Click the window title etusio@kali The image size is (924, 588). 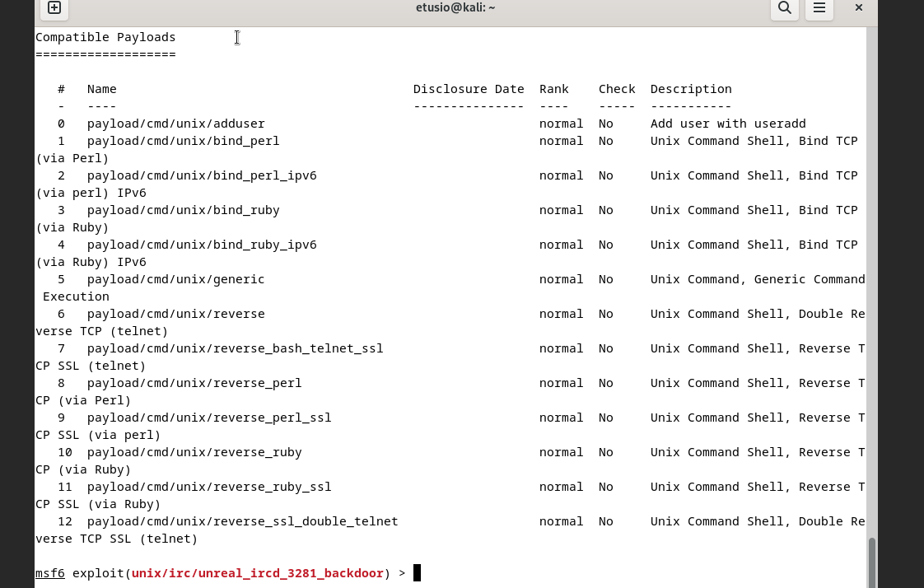455,7
